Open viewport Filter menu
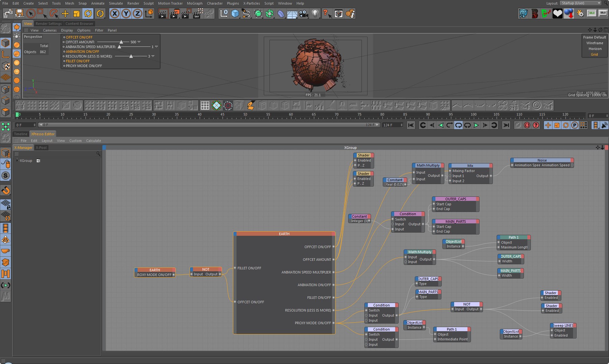 click(99, 30)
